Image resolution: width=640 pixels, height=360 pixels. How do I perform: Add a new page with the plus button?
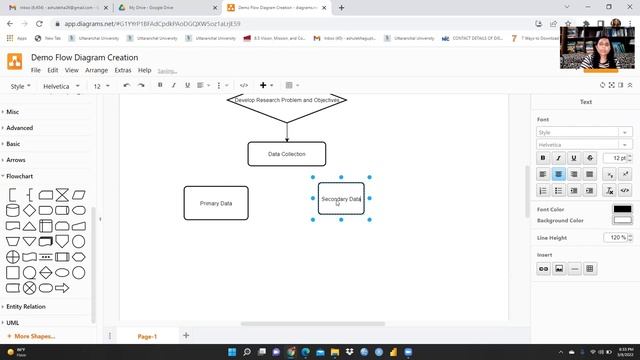(x=186, y=336)
